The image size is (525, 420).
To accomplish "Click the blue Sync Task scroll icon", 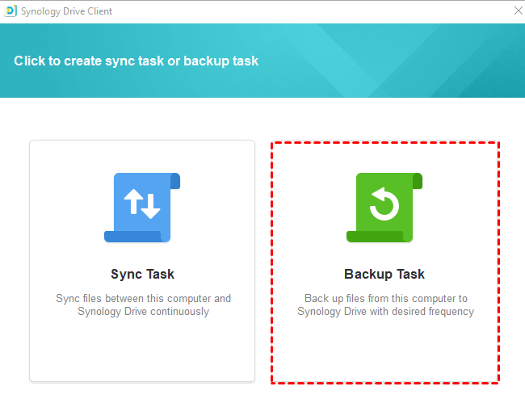I will [x=142, y=208].
